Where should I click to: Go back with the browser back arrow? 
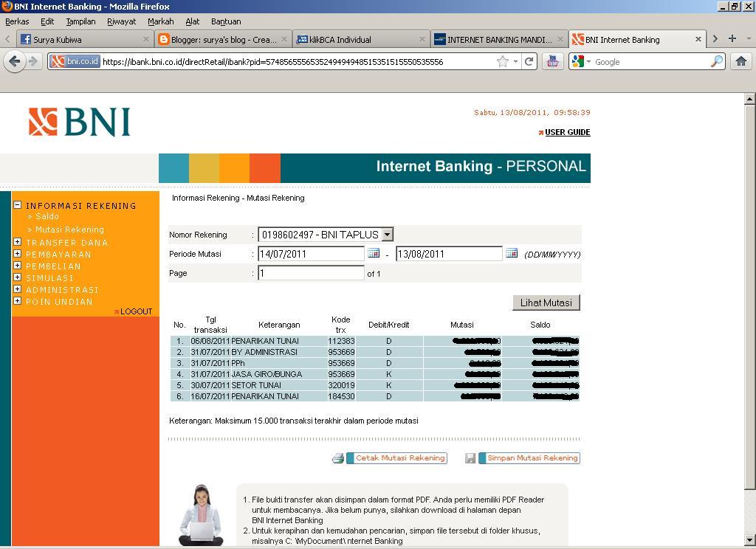tap(15, 62)
